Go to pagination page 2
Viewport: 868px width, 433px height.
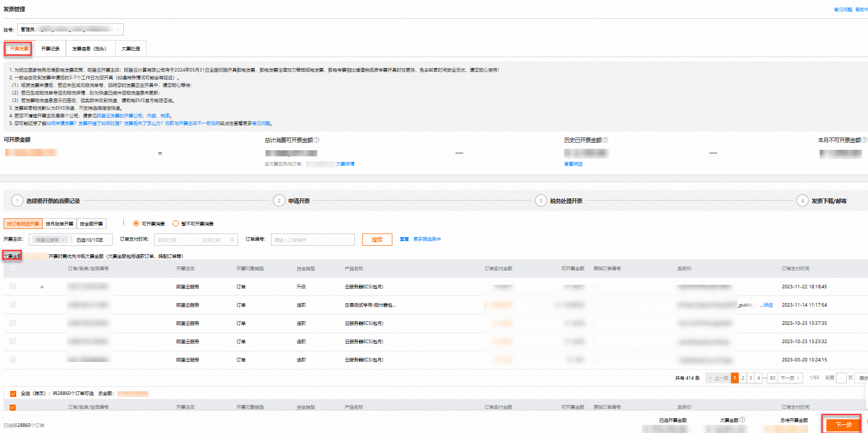pos(743,378)
